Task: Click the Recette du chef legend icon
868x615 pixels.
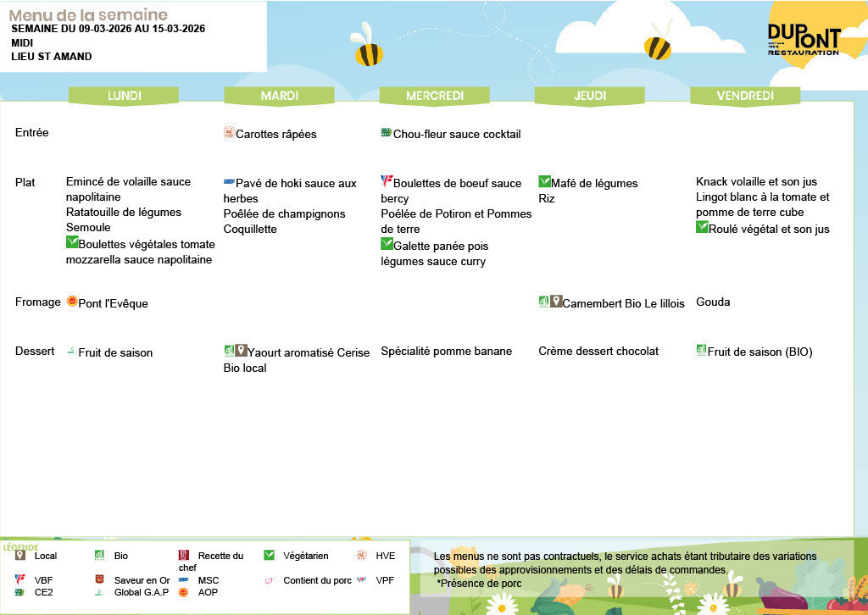Action: point(183,556)
